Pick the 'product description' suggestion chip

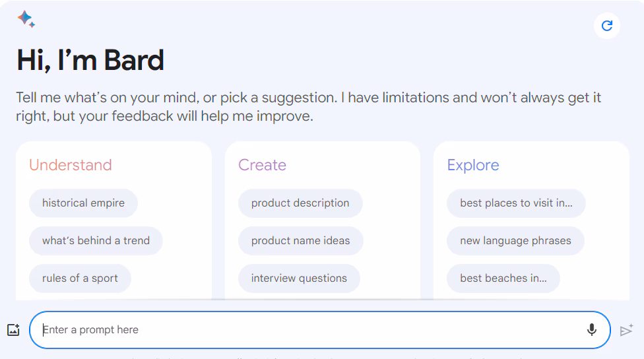click(300, 203)
